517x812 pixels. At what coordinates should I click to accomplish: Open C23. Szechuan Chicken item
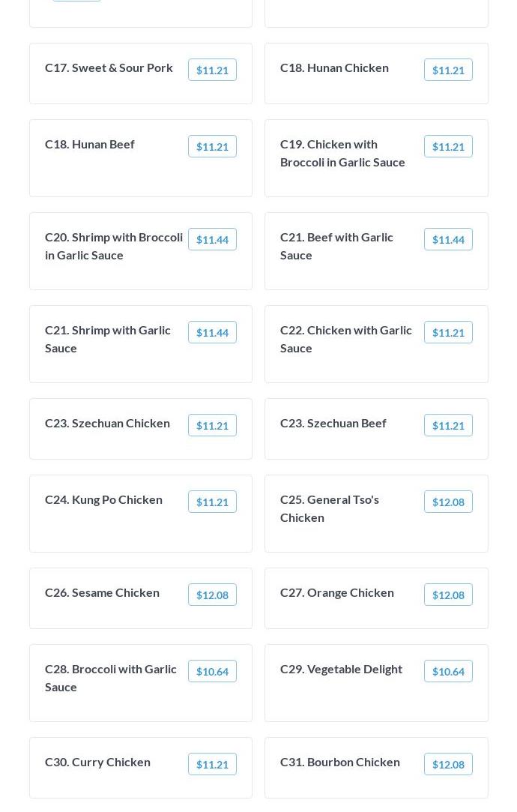tap(107, 423)
